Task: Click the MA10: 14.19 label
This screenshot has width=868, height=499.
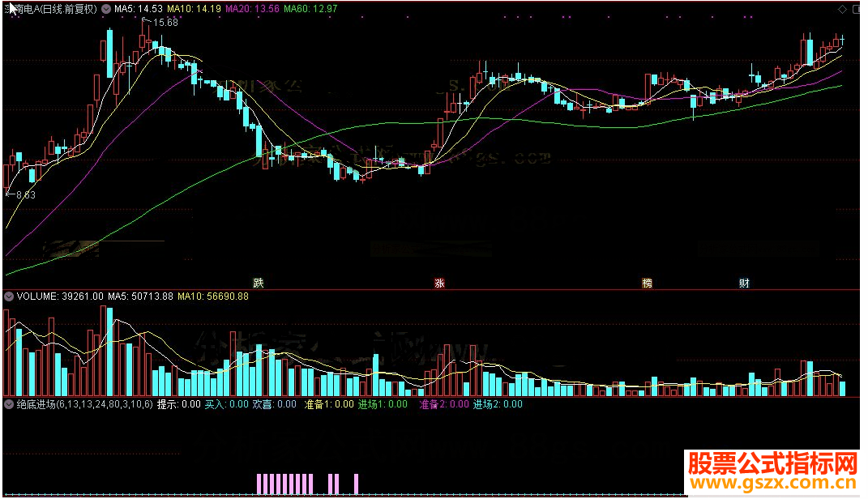Action: coord(194,10)
